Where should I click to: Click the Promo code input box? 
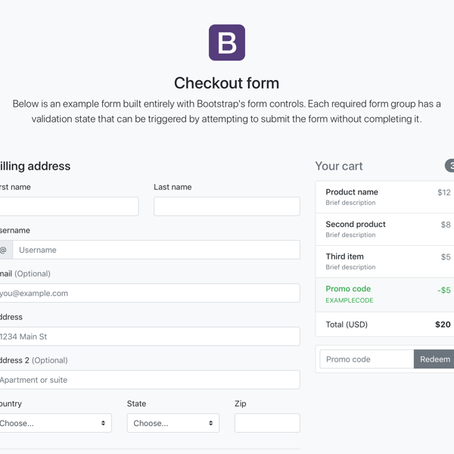pos(367,359)
